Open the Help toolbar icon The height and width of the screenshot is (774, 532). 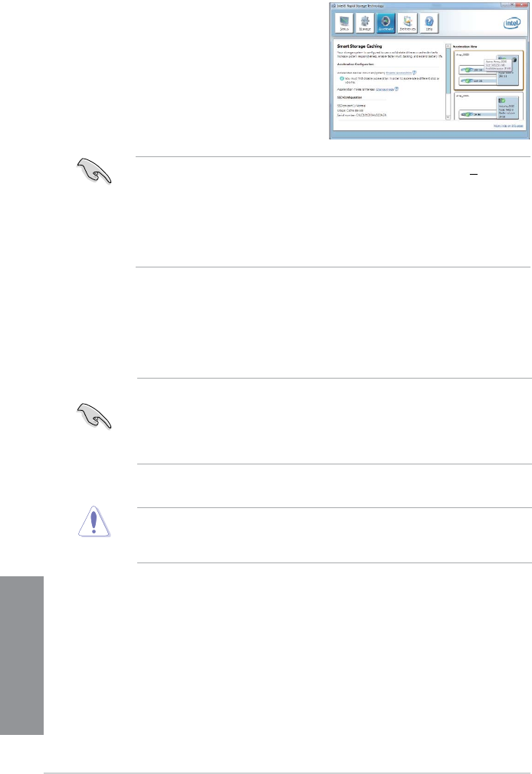point(429,23)
